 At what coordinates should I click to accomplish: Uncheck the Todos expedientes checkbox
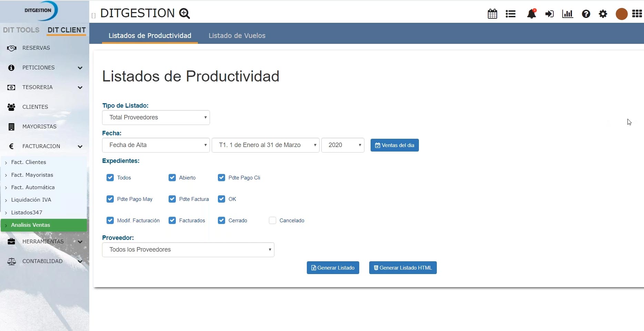tap(110, 178)
